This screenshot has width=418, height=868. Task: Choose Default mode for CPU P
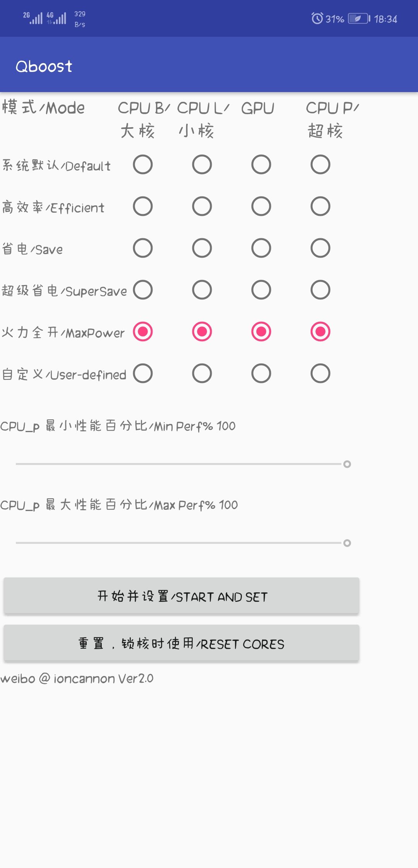coord(320,164)
